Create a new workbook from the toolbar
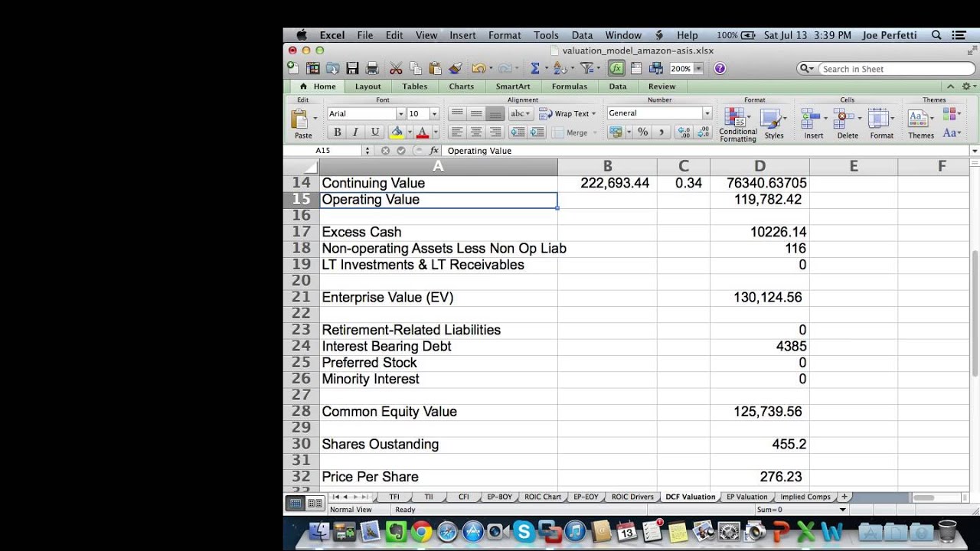The height and width of the screenshot is (551, 980). click(x=293, y=68)
